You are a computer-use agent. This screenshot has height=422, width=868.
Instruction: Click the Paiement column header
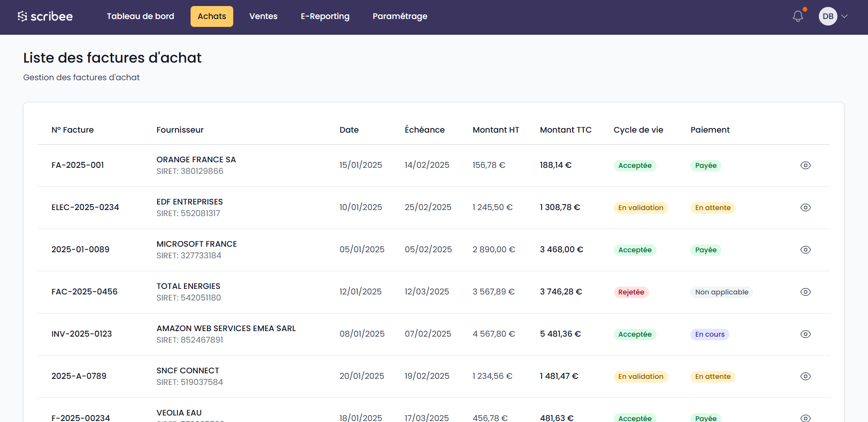pos(710,130)
